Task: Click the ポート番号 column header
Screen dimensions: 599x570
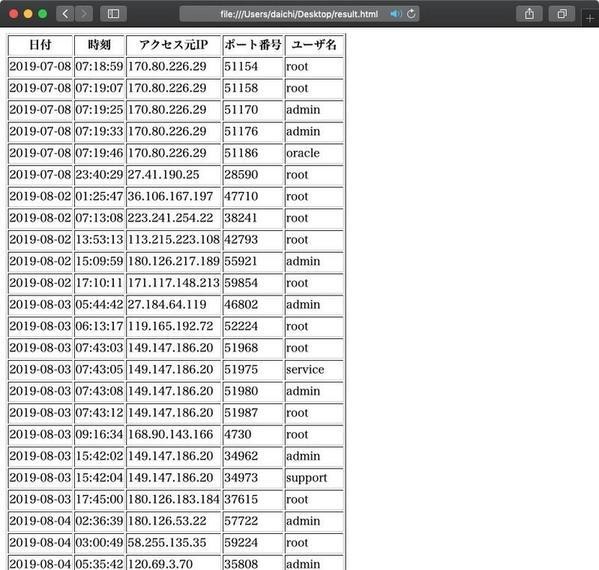Action: pyautogui.click(x=253, y=45)
